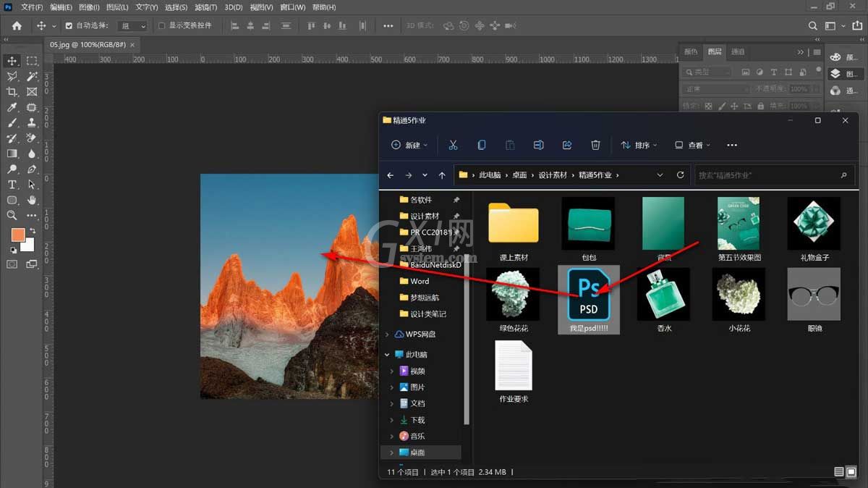The width and height of the screenshot is (868, 488).
Task: Click Explorer search box 搜索"精通5作业"
Action: 773,175
